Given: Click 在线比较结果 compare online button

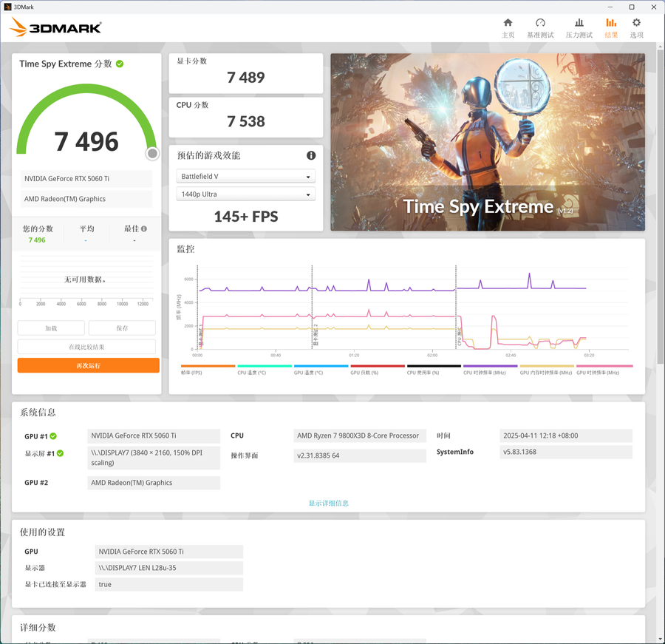Looking at the screenshot, I should 86,347.
